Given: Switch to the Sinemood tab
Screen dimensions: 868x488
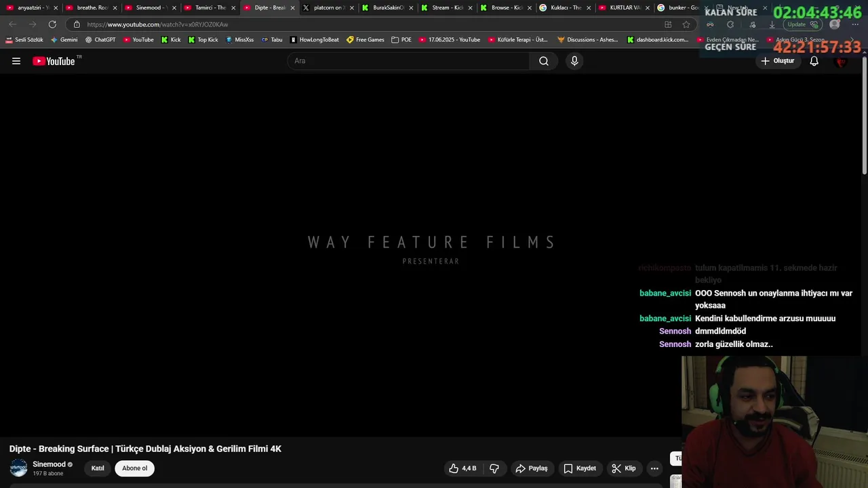Looking at the screenshot, I should coord(149,7).
